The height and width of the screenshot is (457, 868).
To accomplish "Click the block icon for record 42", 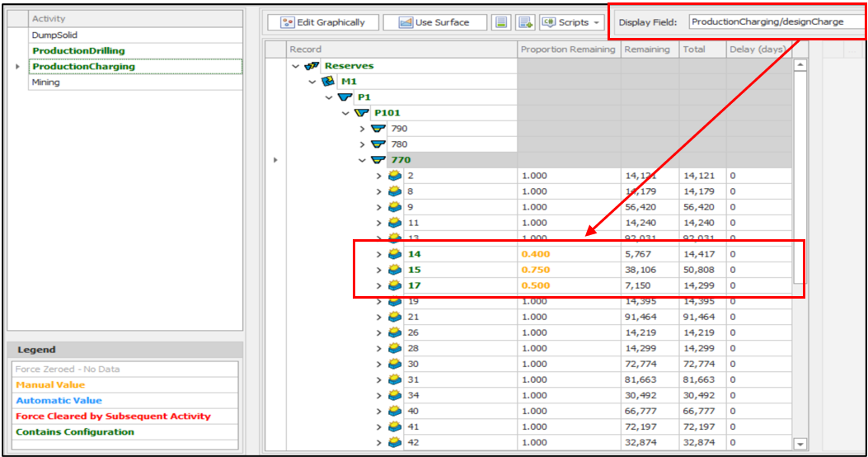I will pos(395,442).
